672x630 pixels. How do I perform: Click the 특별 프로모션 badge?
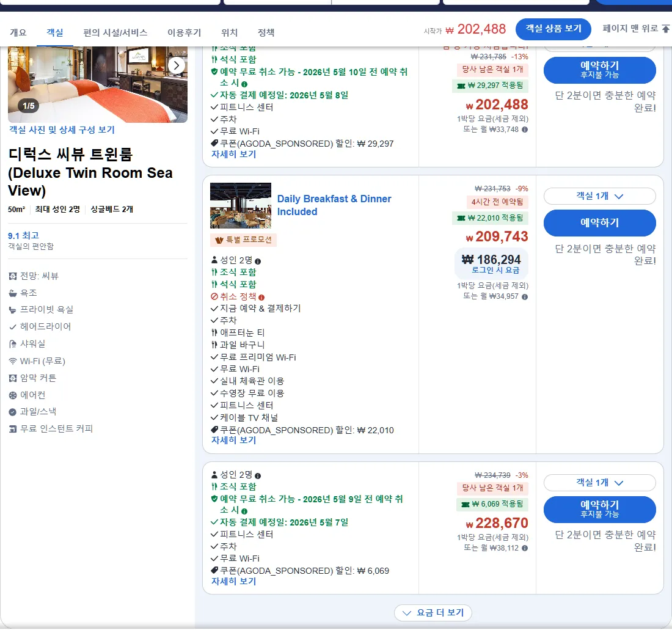[243, 240]
